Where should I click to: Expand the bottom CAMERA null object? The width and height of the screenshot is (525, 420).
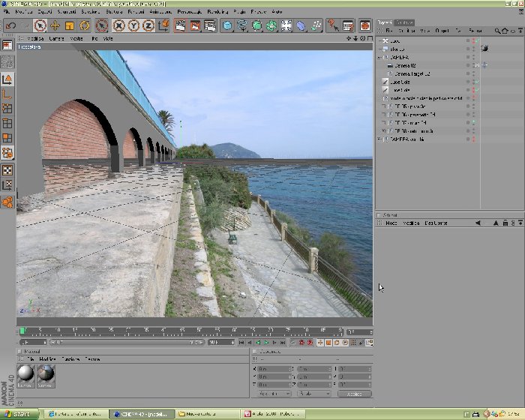point(379,139)
